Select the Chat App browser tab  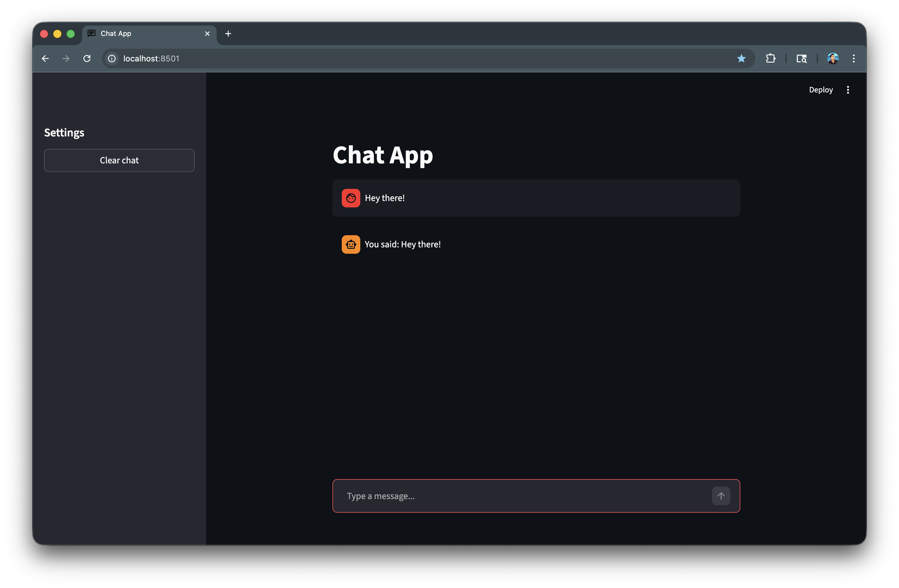tap(144, 34)
